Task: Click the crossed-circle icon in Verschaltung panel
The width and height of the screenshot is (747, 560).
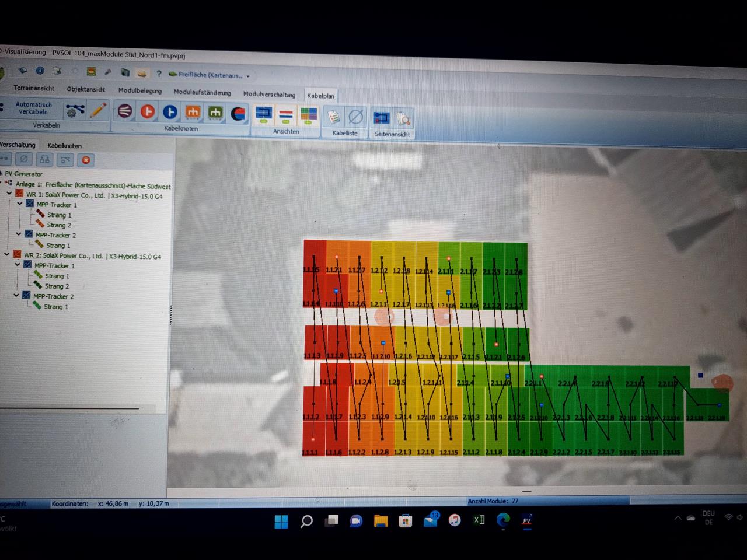Action: tap(24, 159)
